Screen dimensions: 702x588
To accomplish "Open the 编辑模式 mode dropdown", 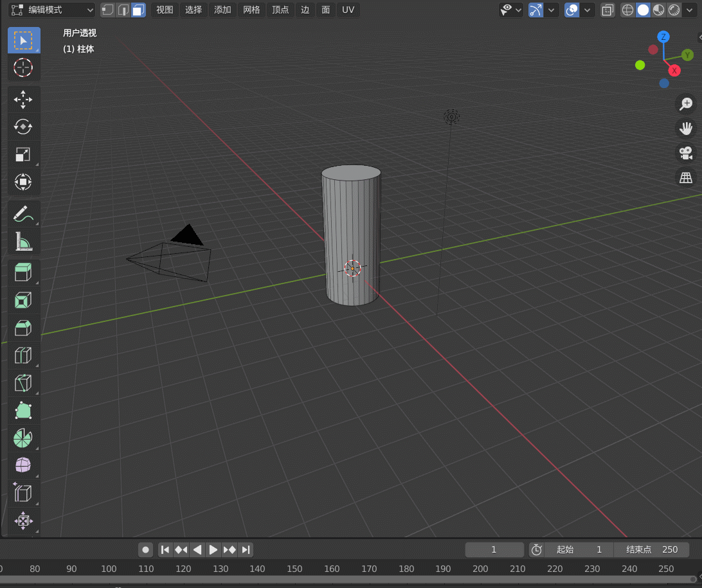I will click(x=52, y=10).
